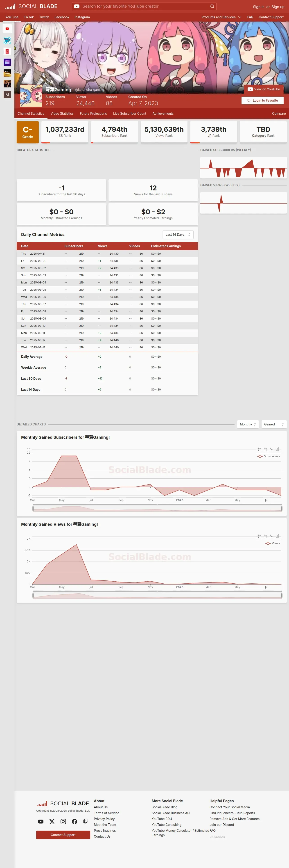Click the zoom-in icon on Views chart
The width and height of the screenshot is (289, 868).
point(259,537)
